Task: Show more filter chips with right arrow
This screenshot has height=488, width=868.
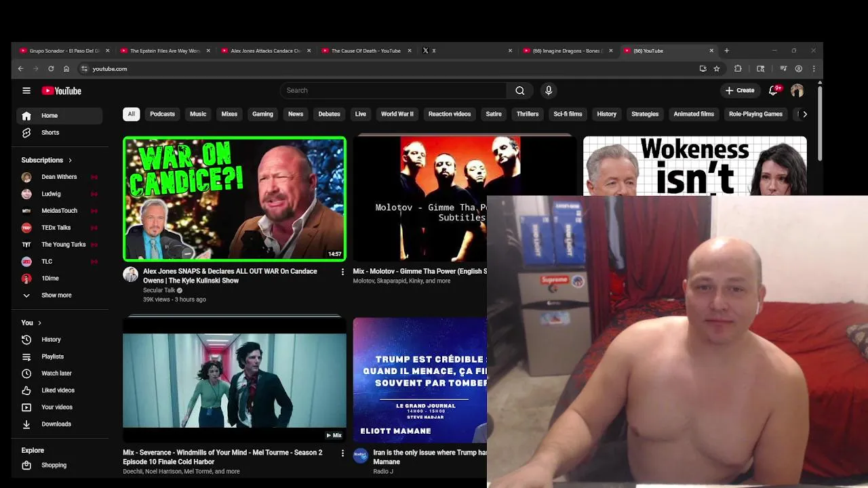Action: point(804,114)
